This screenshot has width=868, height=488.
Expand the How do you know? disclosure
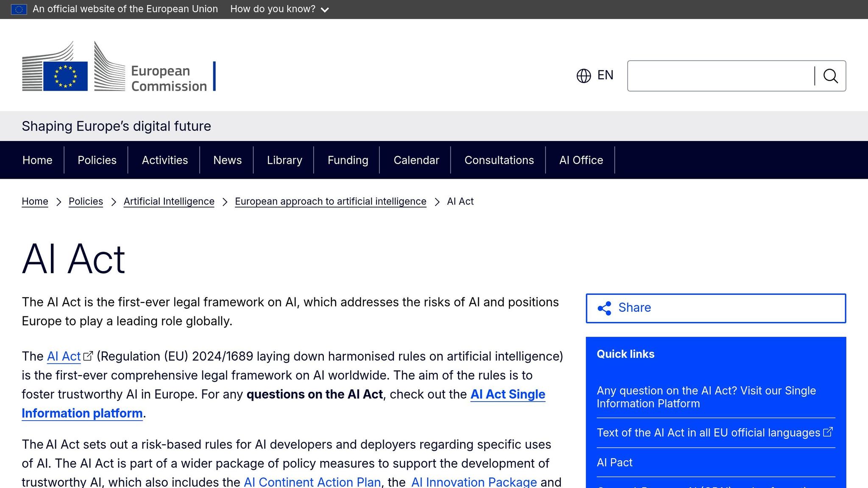pyautogui.click(x=273, y=8)
